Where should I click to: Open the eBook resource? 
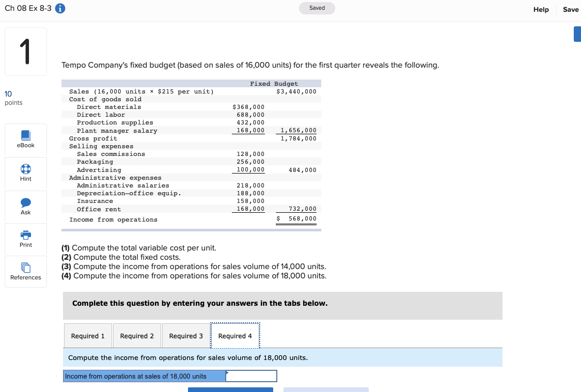25,139
